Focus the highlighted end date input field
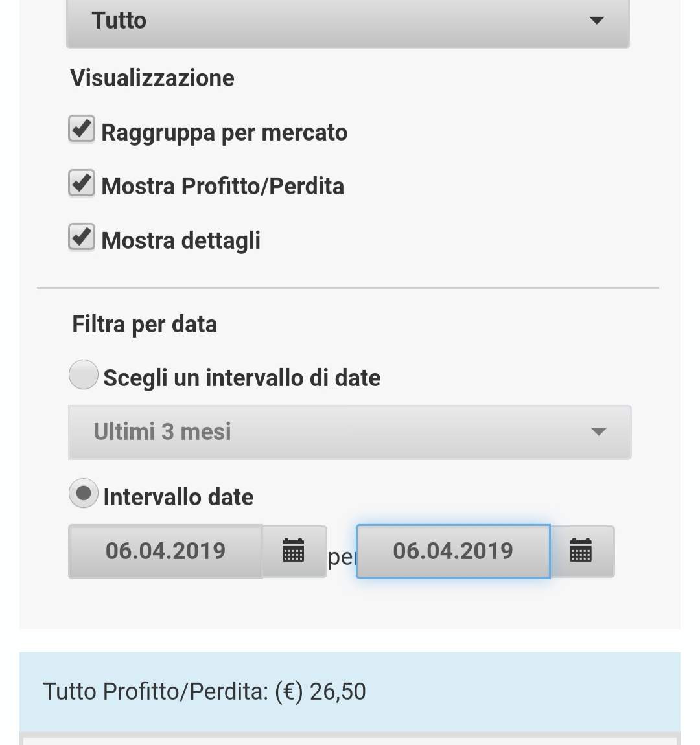Screen dimensions: 700x745 click(453, 551)
